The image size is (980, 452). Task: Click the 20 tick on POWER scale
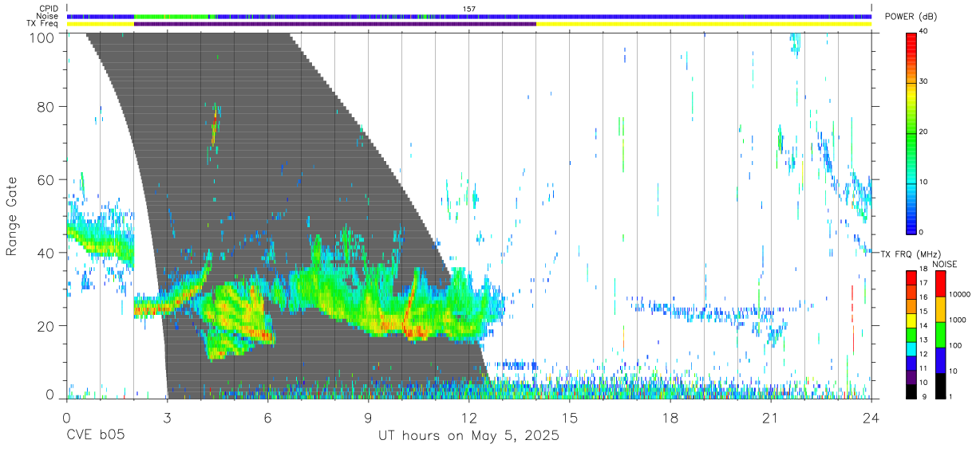(924, 132)
